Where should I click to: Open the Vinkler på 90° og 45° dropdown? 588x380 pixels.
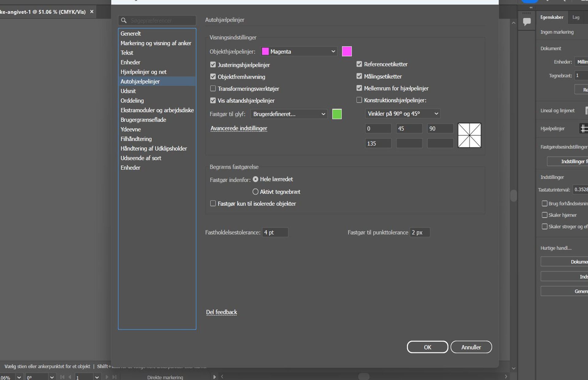402,114
